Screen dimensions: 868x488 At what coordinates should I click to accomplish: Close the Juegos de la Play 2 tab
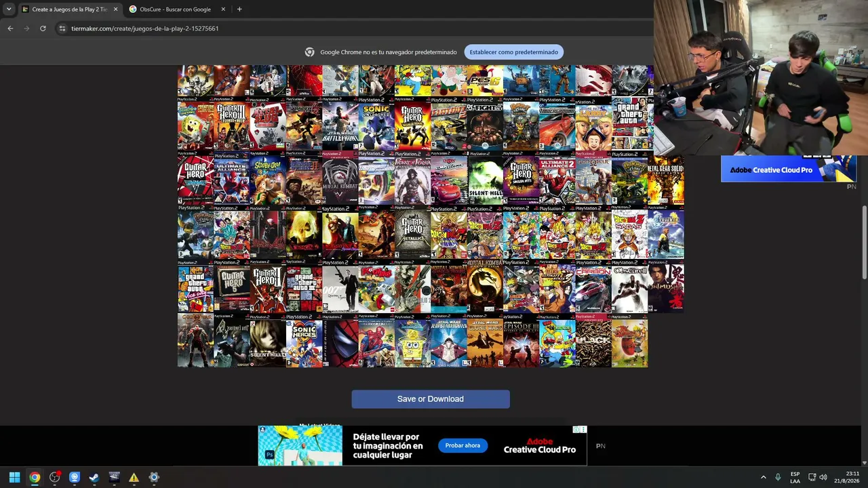(x=115, y=9)
